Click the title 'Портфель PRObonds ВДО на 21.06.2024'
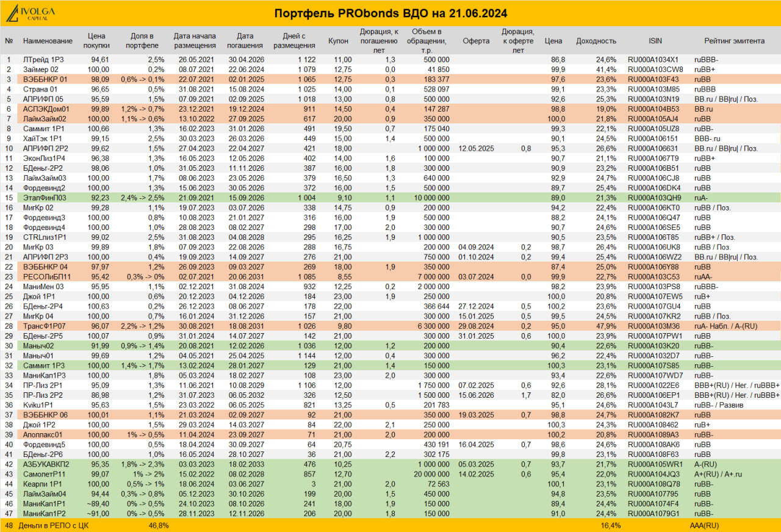The width and height of the screenshot is (781, 532). (x=390, y=13)
